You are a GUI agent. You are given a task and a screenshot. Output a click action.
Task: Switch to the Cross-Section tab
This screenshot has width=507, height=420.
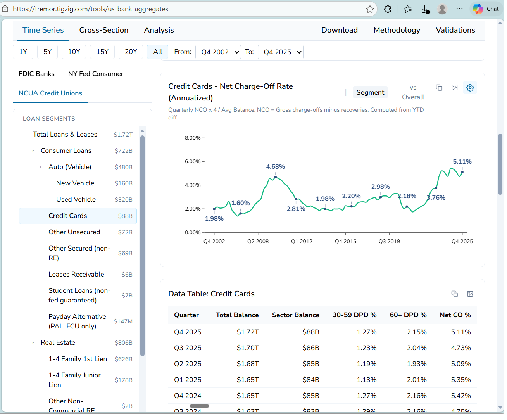(x=104, y=30)
